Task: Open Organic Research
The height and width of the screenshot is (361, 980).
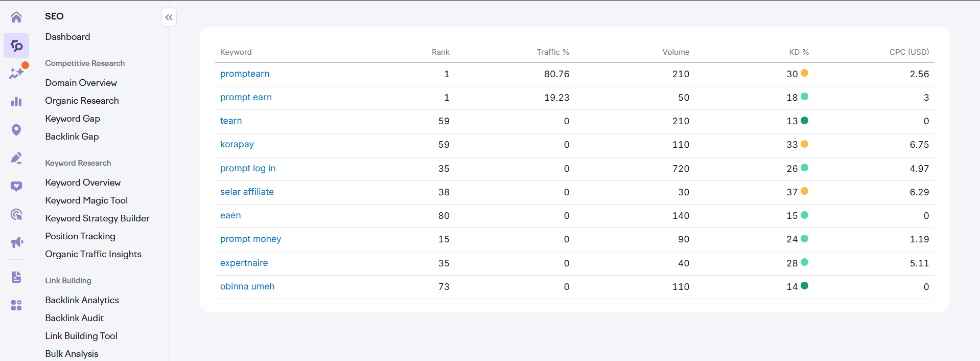Action: pyautogui.click(x=82, y=101)
